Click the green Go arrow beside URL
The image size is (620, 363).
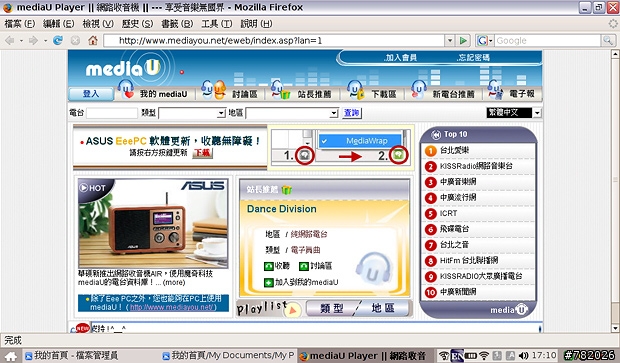click(x=463, y=40)
